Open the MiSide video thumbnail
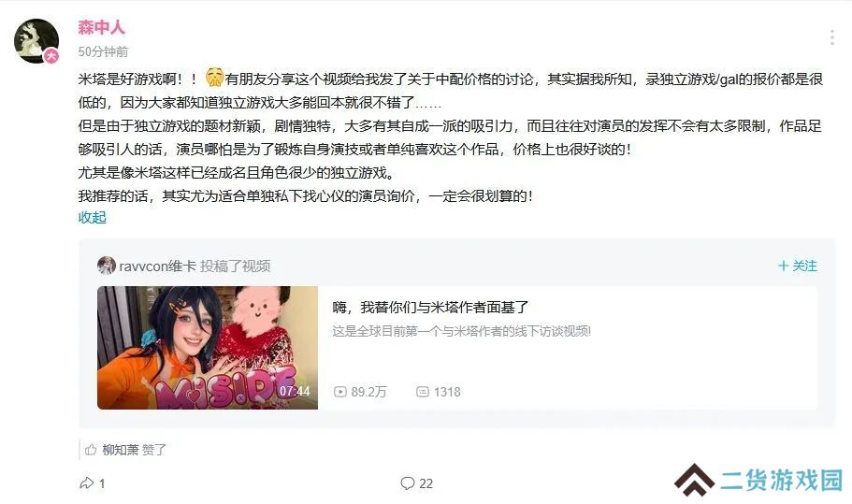Screen dimensions: 852x504 pyautogui.click(x=208, y=348)
